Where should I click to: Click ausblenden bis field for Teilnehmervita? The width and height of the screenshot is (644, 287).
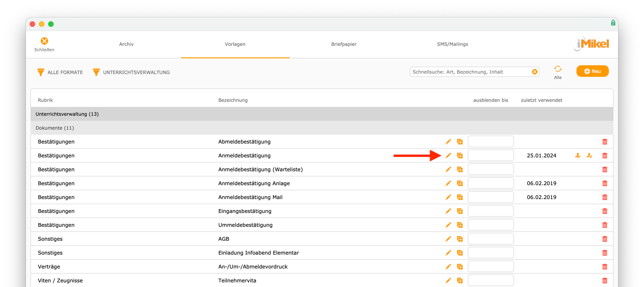coord(491,281)
